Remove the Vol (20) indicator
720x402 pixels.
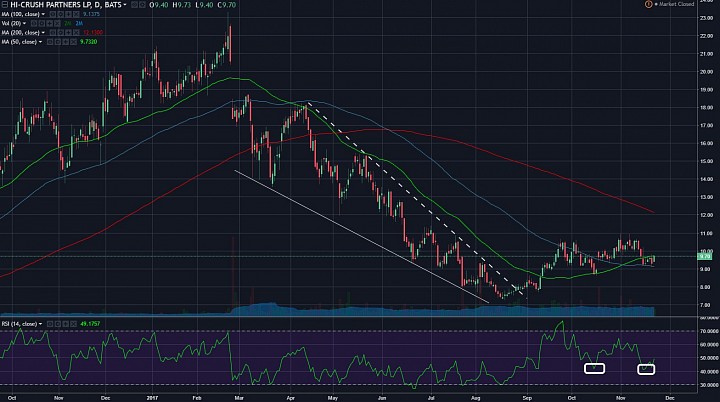click(x=57, y=23)
